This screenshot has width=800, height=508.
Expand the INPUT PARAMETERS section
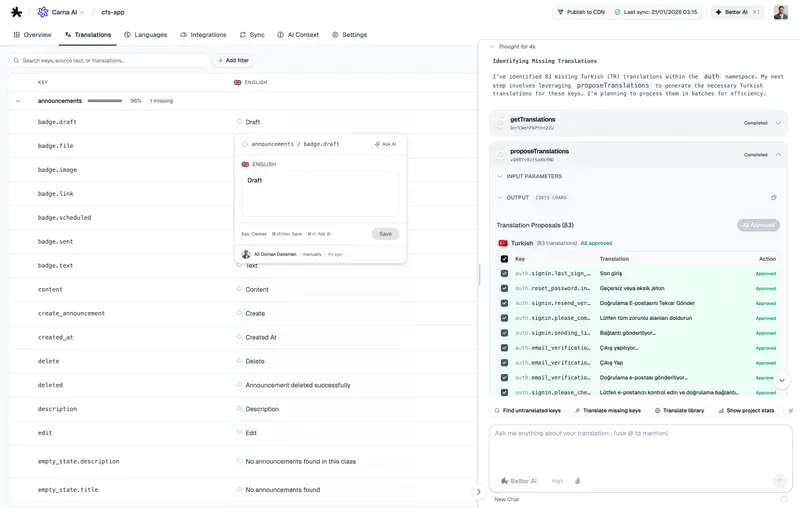(500, 176)
